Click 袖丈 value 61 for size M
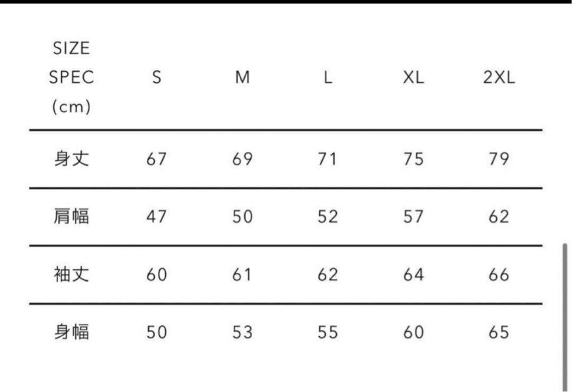Viewport: 572px width, 392px height. [x=242, y=275]
